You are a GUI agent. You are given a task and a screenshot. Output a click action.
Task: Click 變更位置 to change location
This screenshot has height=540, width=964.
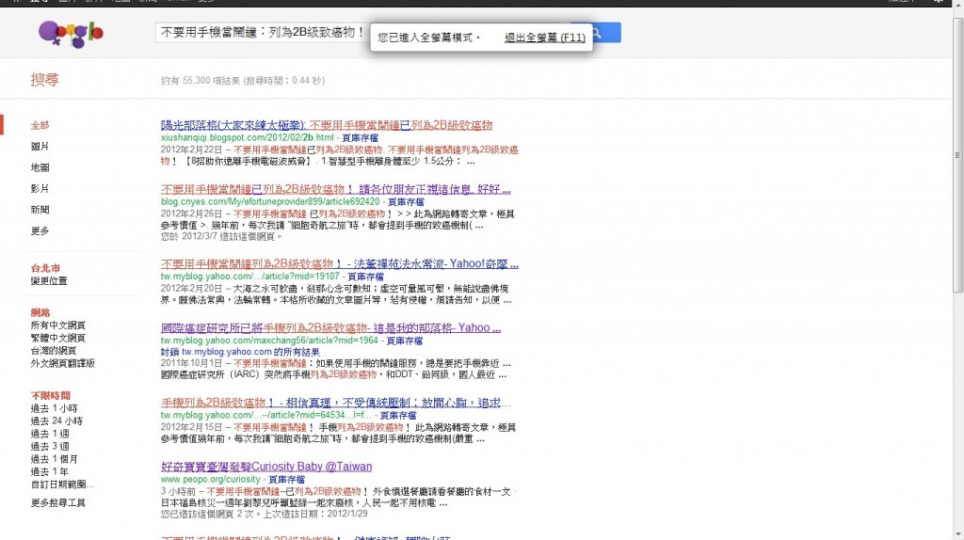tap(49, 281)
